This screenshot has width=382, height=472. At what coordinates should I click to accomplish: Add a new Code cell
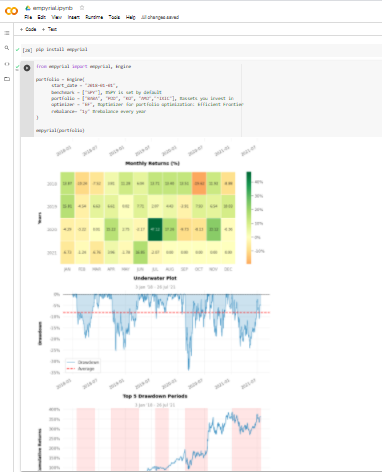pos(28,29)
